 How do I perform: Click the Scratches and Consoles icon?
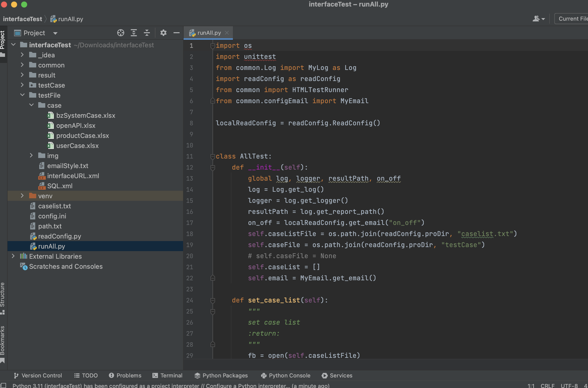coord(24,266)
